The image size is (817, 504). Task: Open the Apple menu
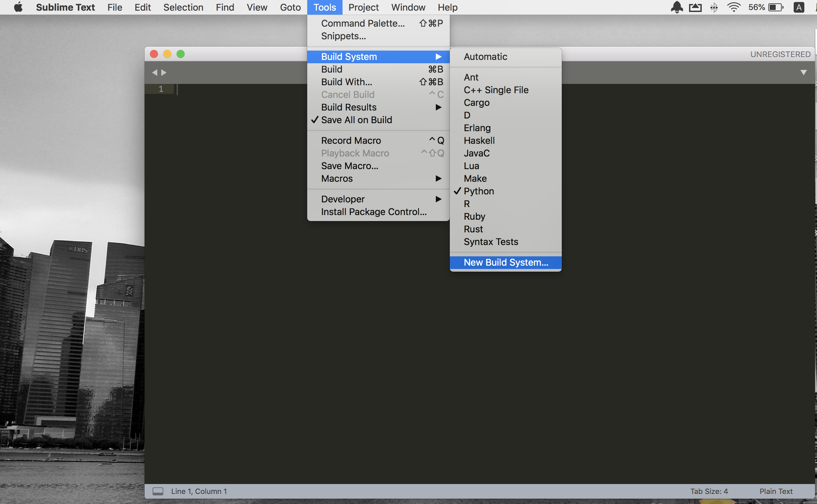coord(18,7)
